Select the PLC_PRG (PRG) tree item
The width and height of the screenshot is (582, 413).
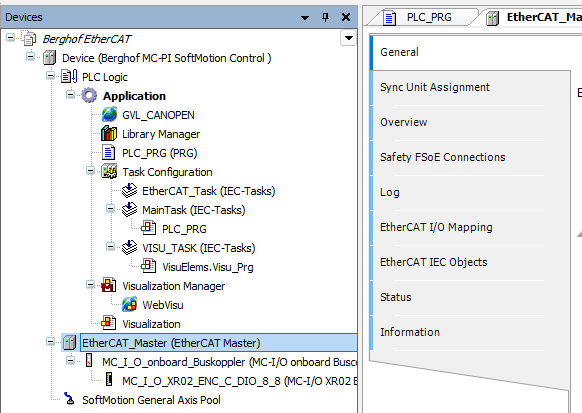[160, 153]
